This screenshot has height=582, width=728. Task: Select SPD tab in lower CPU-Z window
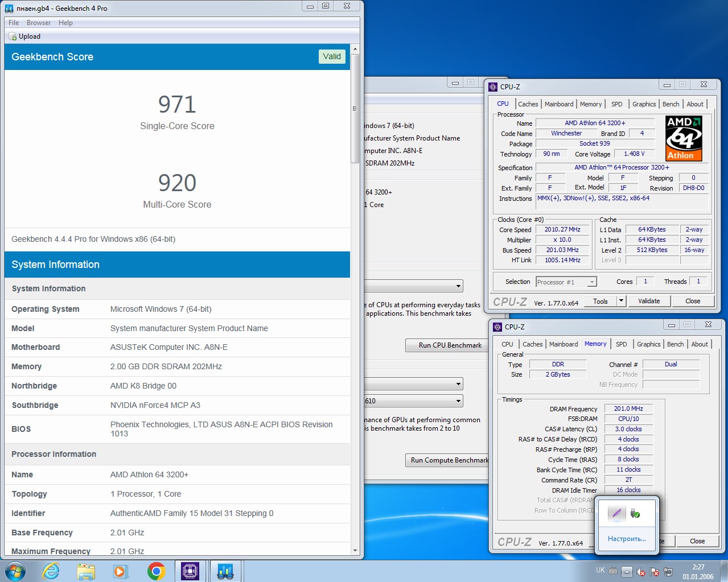tap(622, 344)
